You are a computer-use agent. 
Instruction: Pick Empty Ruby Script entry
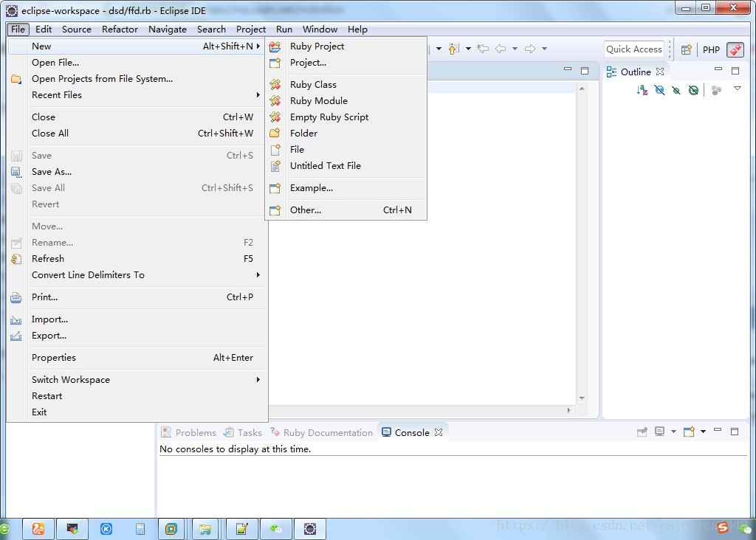pyautogui.click(x=346, y=117)
